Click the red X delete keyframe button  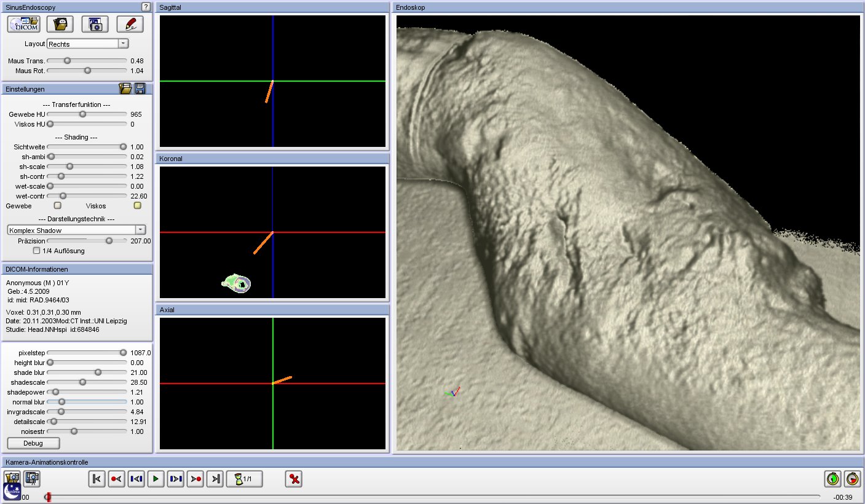pos(294,479)
